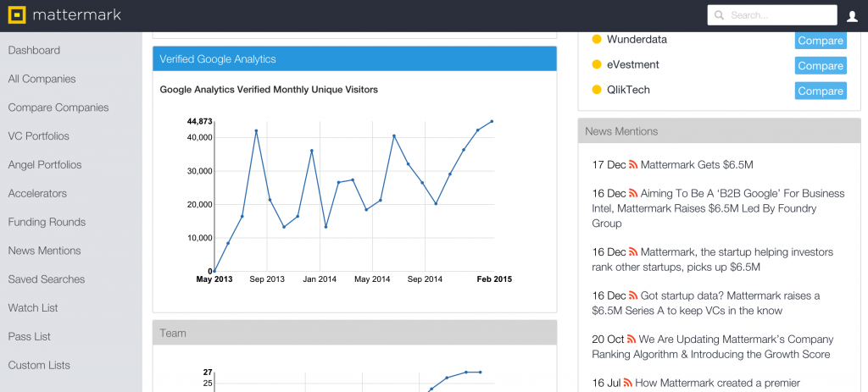Click the search magnifier icon
The image size is (868, 392).
719,15
